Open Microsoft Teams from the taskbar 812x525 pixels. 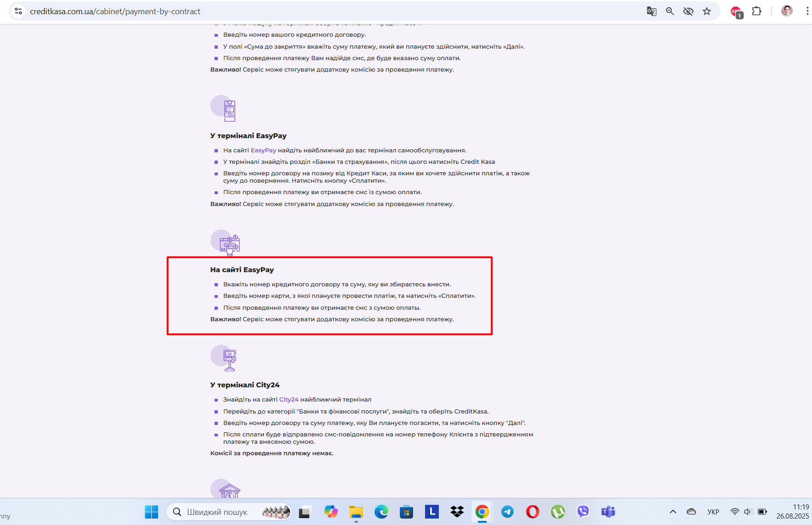point(608,512)
